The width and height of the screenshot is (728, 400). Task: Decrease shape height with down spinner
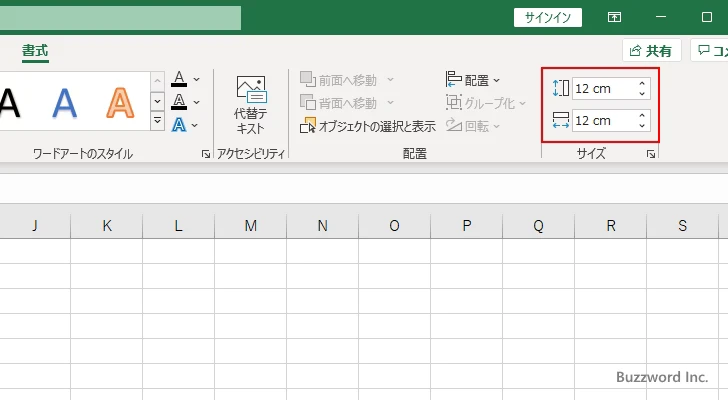coord(642,94)
